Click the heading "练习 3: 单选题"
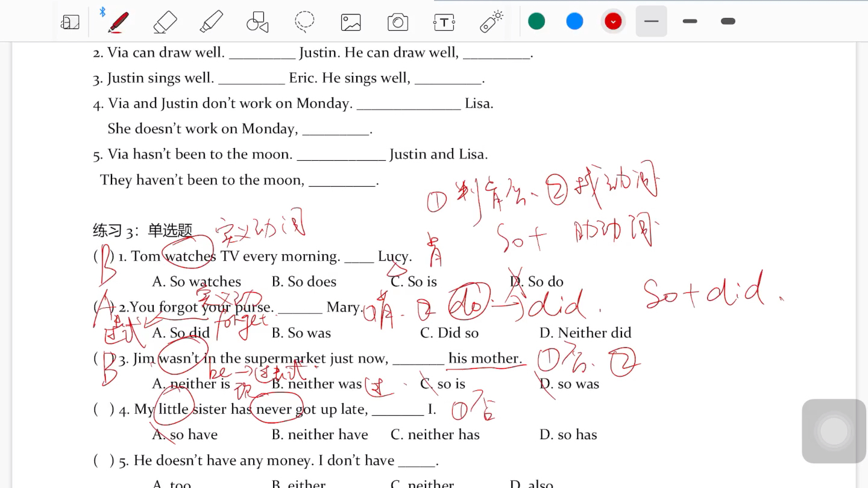The height and width of the screenshot is (488, 868). pos(142,230)
